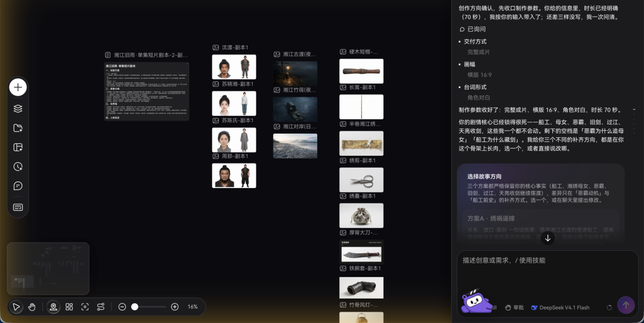Open the 湘江旧雨 script document node
Image resolution: width=644 pixels, height=323 pixels.
coord(146,91)
